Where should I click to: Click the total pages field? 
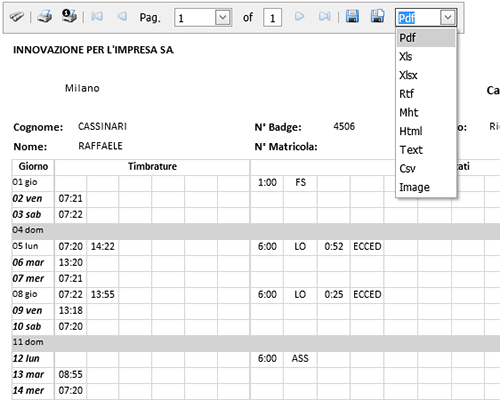[272, 18]
